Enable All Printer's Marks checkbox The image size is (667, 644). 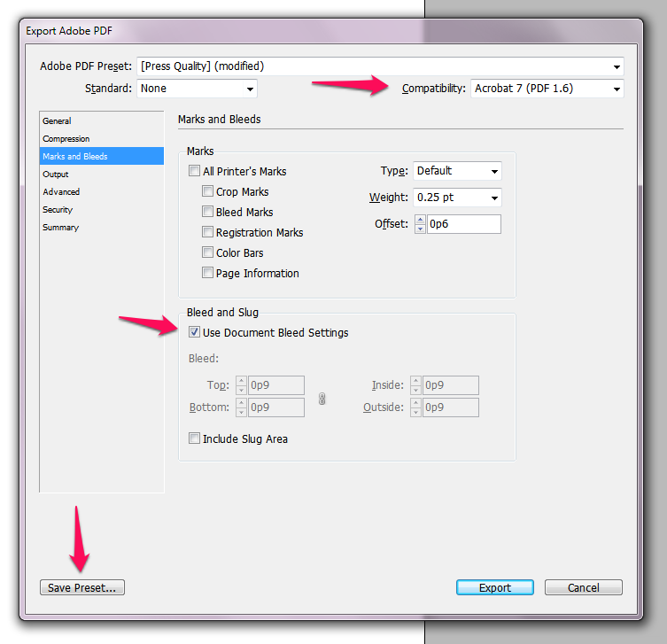[194, 172]
